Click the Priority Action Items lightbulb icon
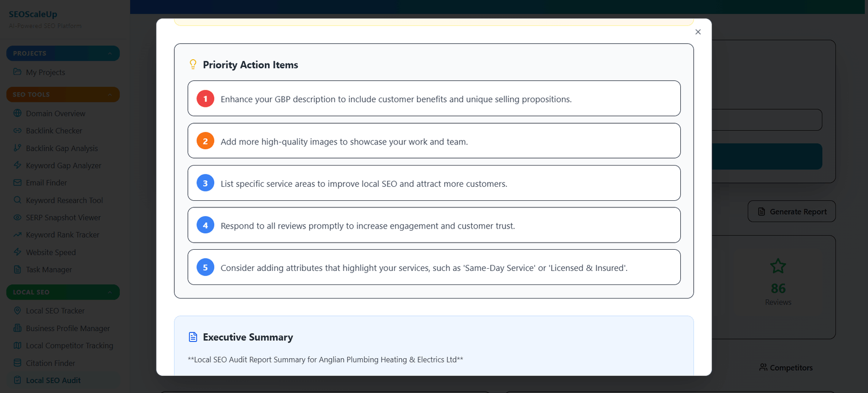The image size is (868, 393). click(x=193, y=64)
